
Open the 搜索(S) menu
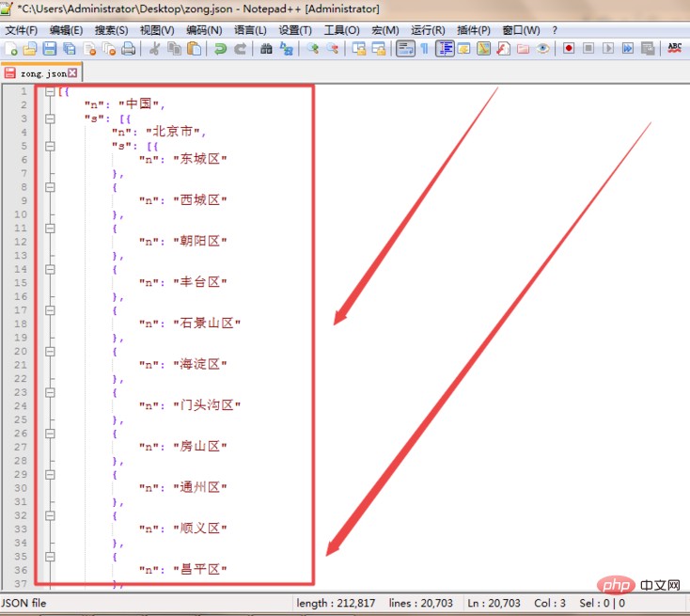(x=111, y=30)
